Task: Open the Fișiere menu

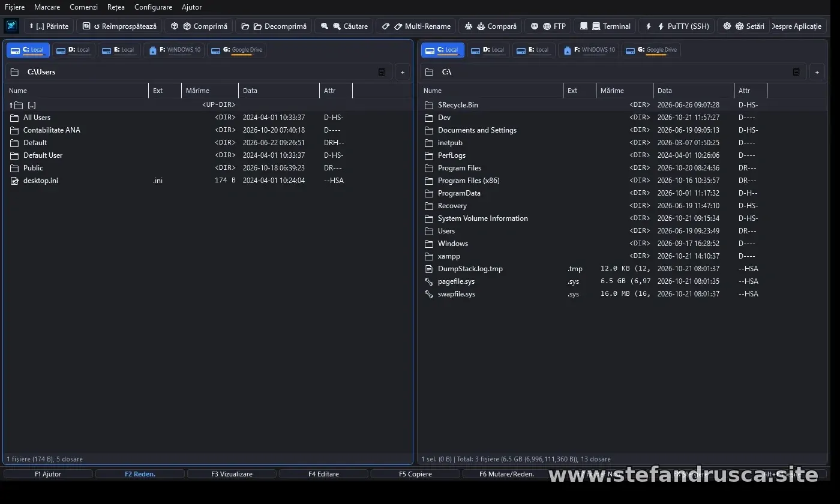Action: 14,7
